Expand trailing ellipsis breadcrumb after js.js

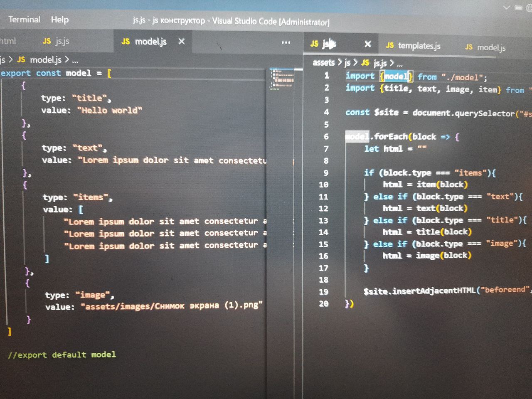[399, 64]
